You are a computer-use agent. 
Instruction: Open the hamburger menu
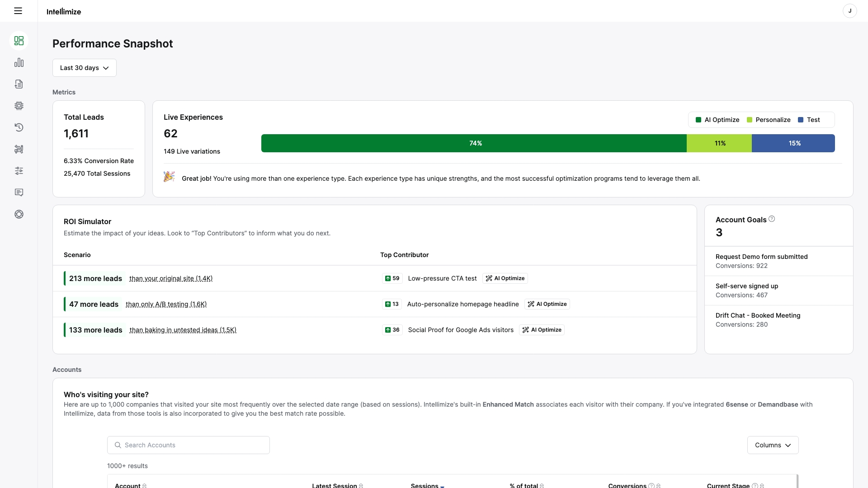tap(18, 11)
